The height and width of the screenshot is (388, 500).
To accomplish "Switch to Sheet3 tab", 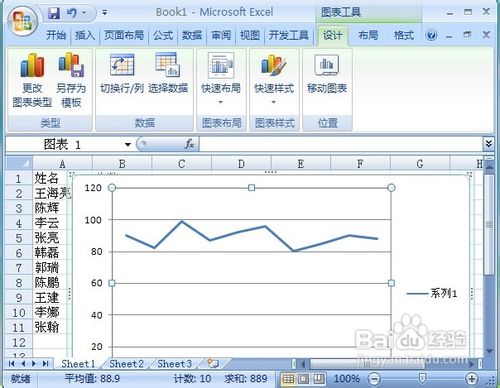I will coord(175,364).
